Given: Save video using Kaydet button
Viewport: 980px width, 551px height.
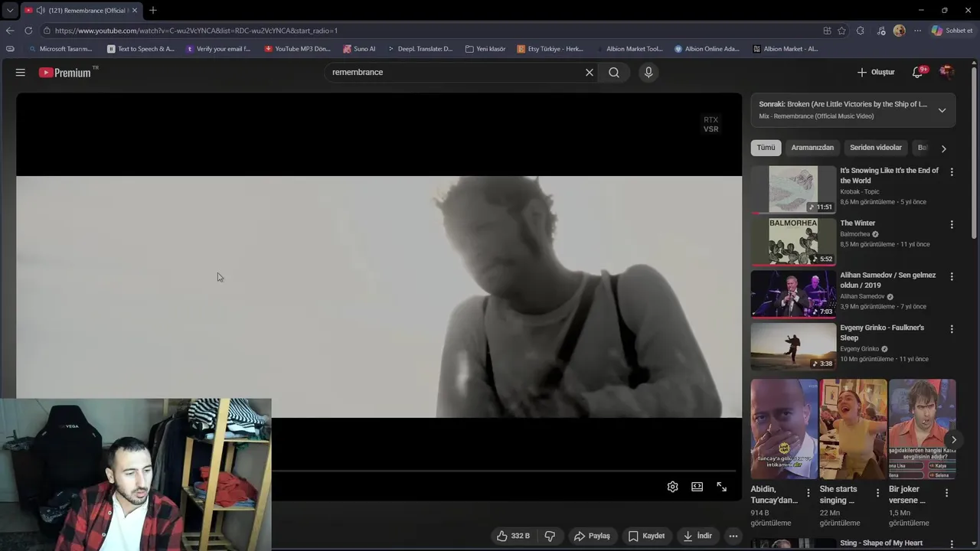Looking at the screenshot, I should (646, 536).
